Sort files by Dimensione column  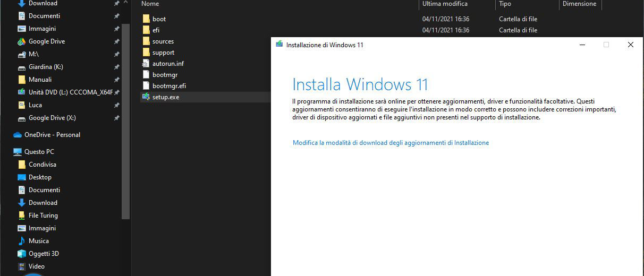click(580, 4)
